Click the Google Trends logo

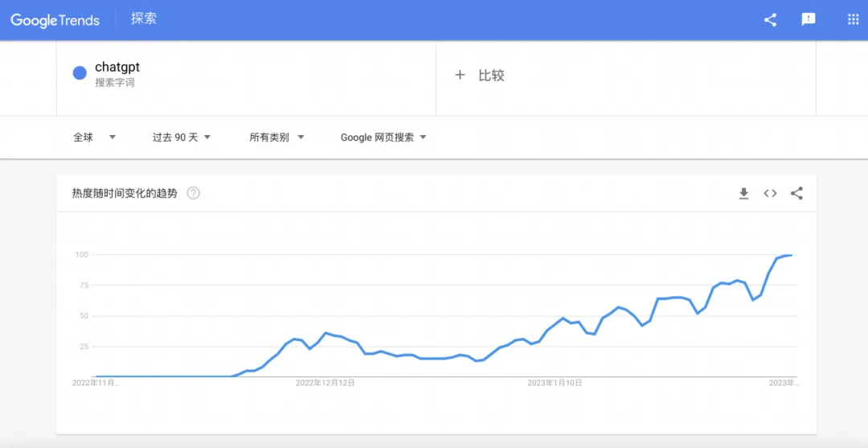point(55,20)
